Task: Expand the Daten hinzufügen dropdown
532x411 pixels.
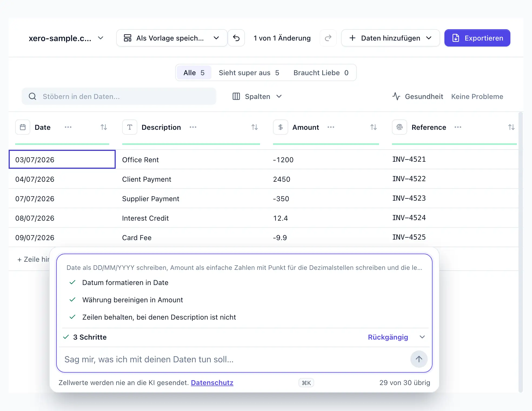Action: 391,38
